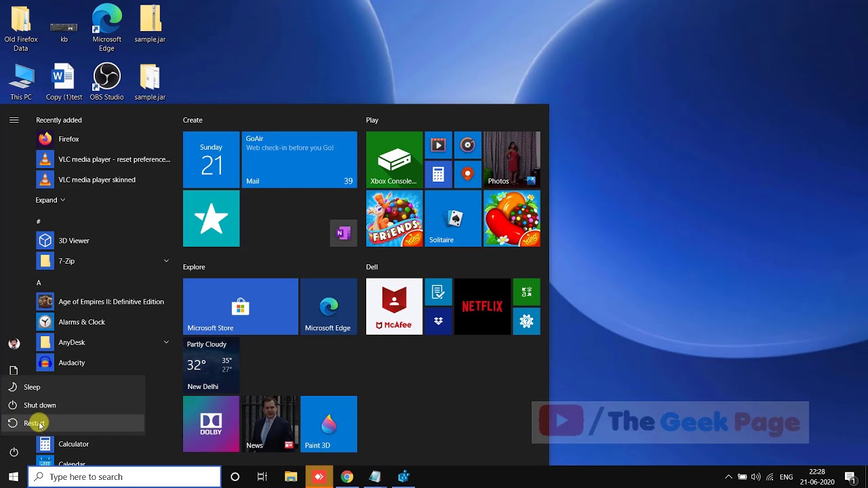The image size is (868, 488).
Task: Open the New Delhi weather tile
Action: pos(211,365)
